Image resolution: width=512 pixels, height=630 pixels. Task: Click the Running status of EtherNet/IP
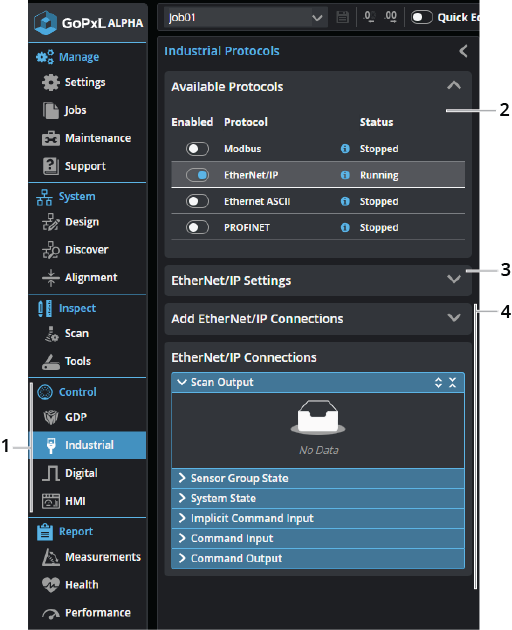tap(379, 175)
